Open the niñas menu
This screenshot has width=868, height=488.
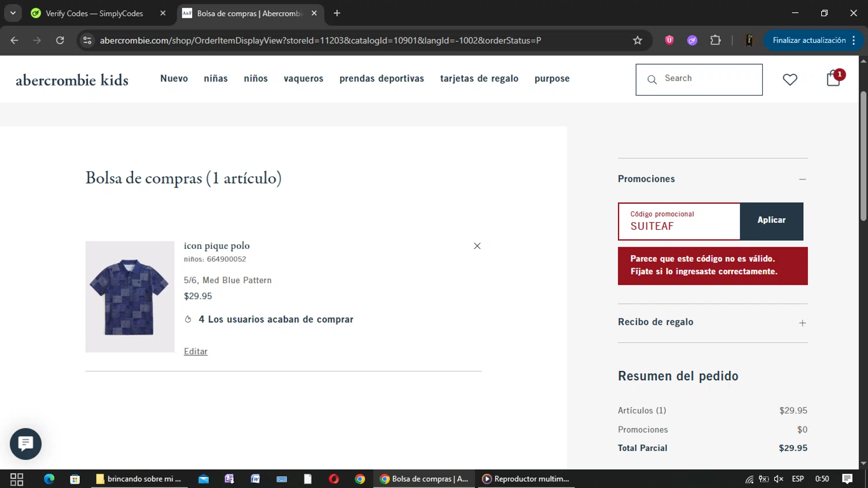coord(216,79)
